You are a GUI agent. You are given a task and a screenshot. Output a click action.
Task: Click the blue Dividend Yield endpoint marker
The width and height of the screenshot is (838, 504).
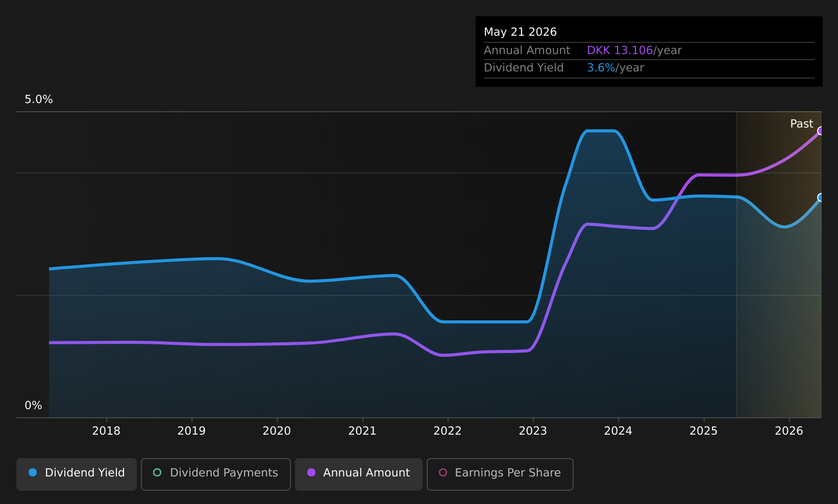click(821, 197)
